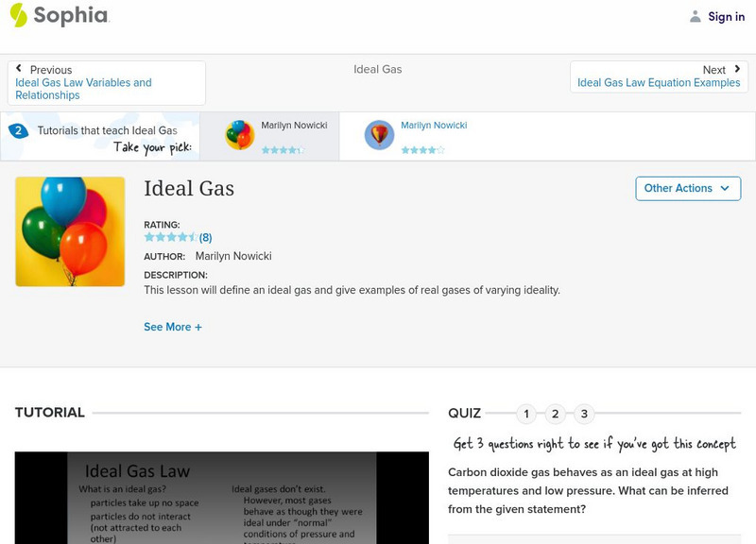756x544 pixels.
Task: Go to Ideal Gas Law Equation Examples
Action: (659, 83)
